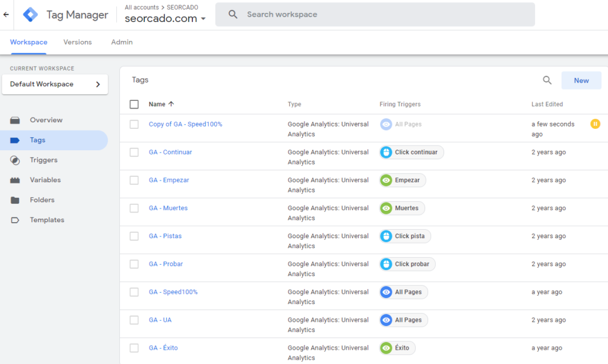
Task: Check the GA - Speed100% row checkbox
Action: [x=134, y=292]
